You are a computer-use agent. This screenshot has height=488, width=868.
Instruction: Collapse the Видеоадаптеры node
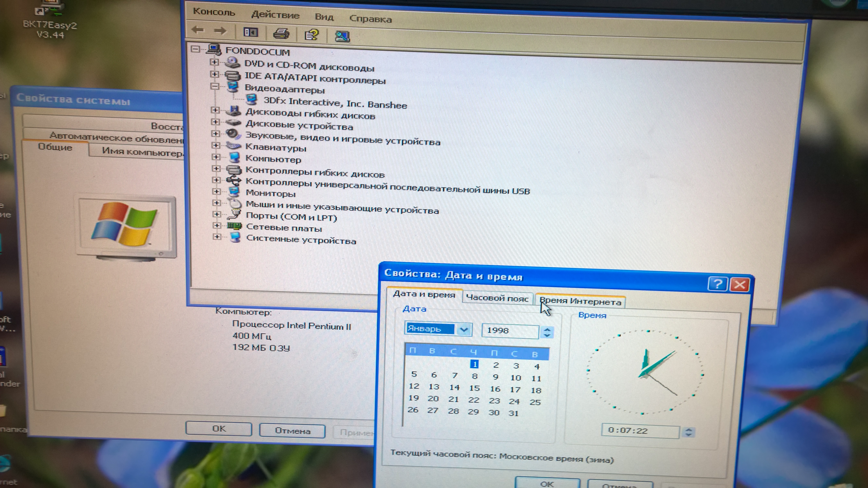[214, 86]
